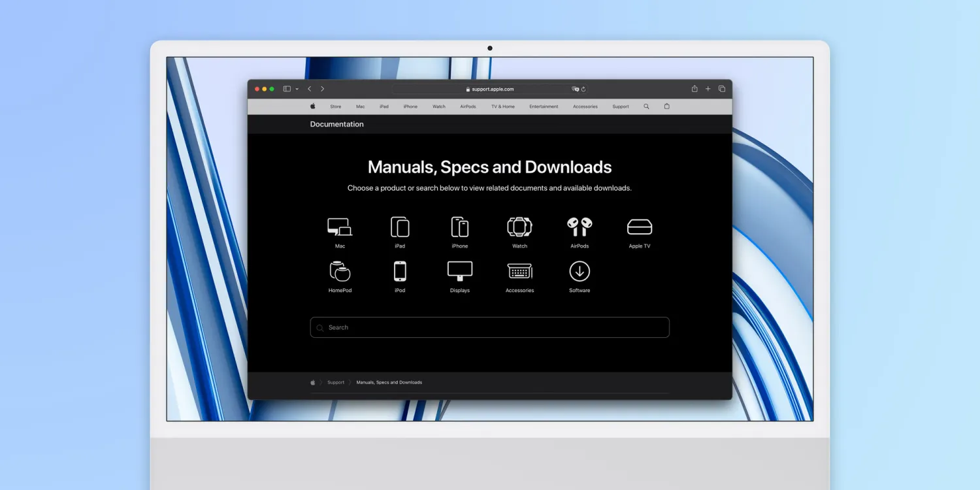Choose the Accessories keyboard product icon
This screenshot has width=980, height=490.
[x=520, y=271]
